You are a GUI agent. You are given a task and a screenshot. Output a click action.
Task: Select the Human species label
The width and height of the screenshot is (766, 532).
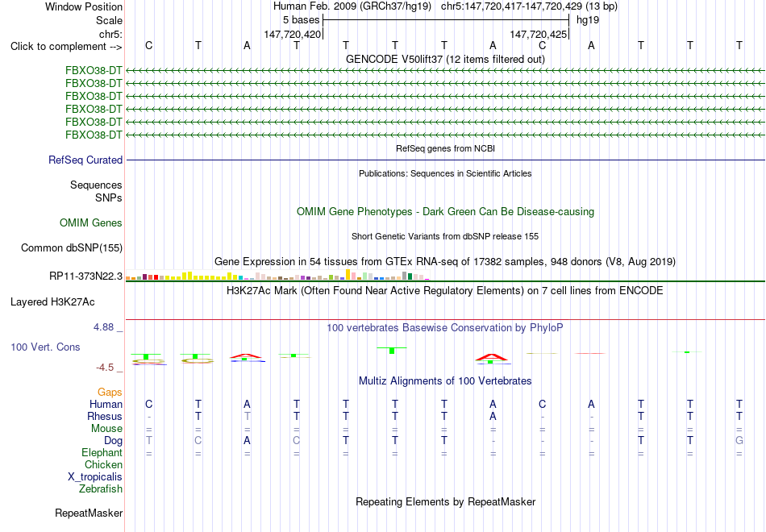click(106, 404)
